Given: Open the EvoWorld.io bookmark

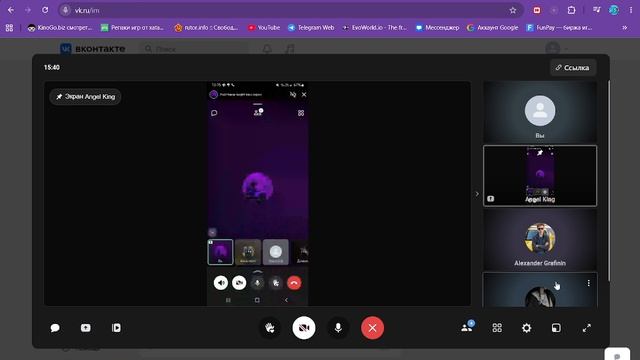Looking at the screenshot, I should (x=374, y=28).
